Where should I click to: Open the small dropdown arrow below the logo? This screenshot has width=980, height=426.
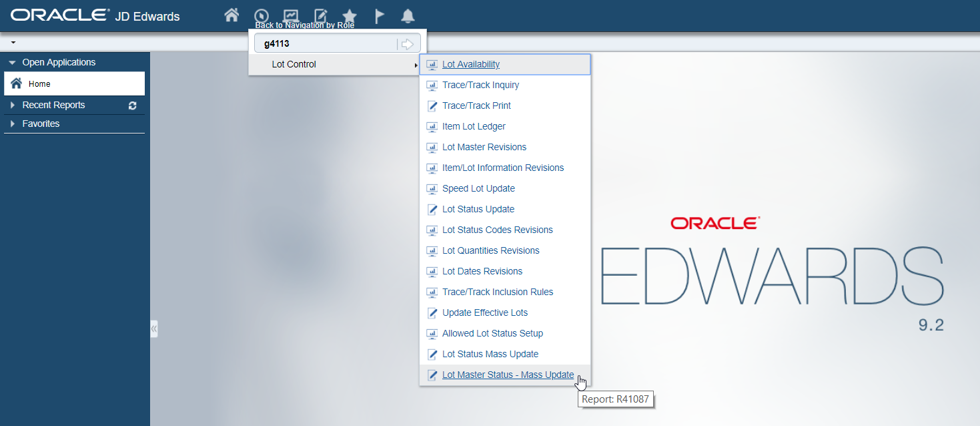(x=13, y=42)
